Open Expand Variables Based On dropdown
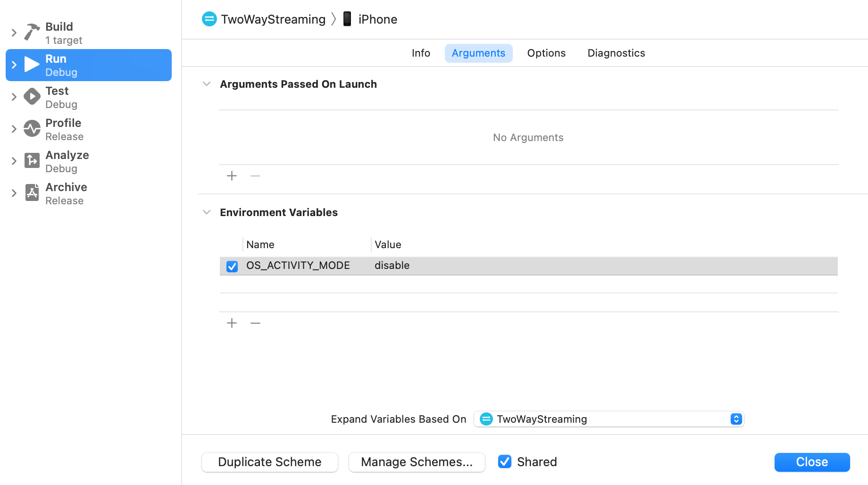Image resolution: width=868 pixels, height=485 pixels. [x=609, y=419]
